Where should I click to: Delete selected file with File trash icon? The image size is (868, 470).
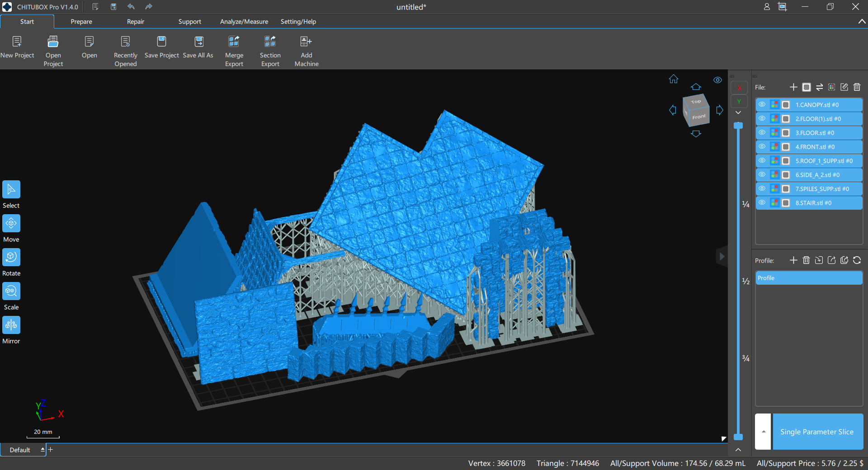coord(857,87)
